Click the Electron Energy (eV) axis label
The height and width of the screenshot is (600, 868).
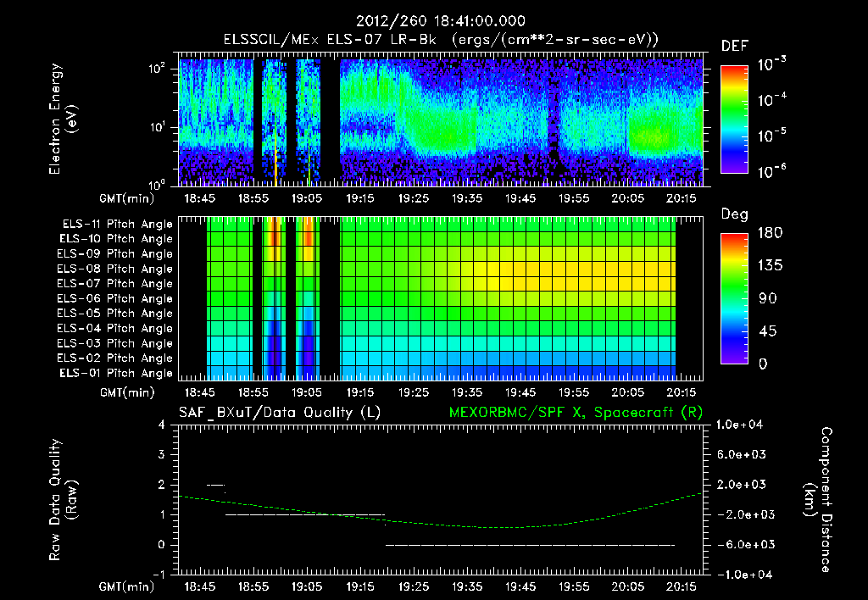63,119
